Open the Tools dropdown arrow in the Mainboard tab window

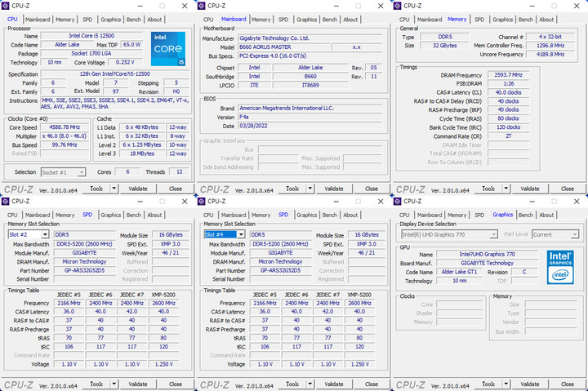coord(310,189)
